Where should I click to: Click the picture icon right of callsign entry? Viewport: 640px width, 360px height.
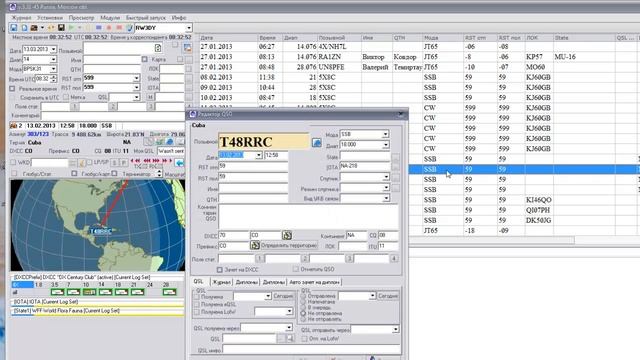[x=188, y=48]
